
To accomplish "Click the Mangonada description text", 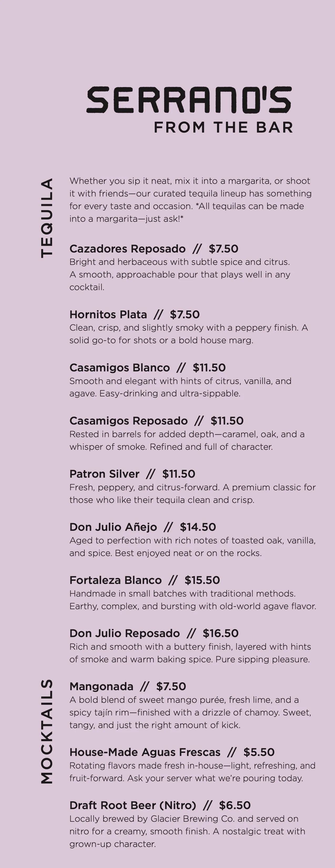I will click(x=190, y=712).
